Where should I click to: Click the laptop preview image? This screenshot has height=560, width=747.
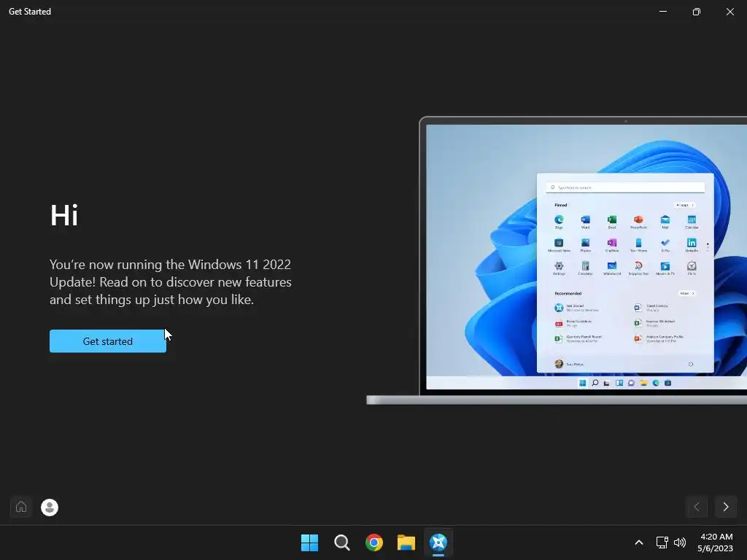(557, 260)
